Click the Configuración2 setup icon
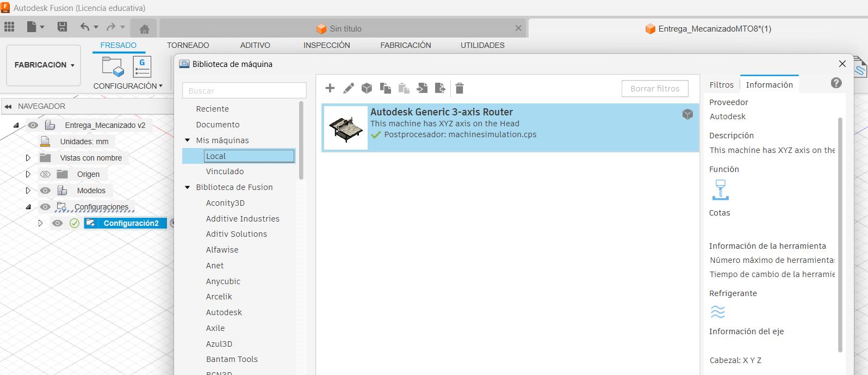The image size is (868, 375). point(90,223)
